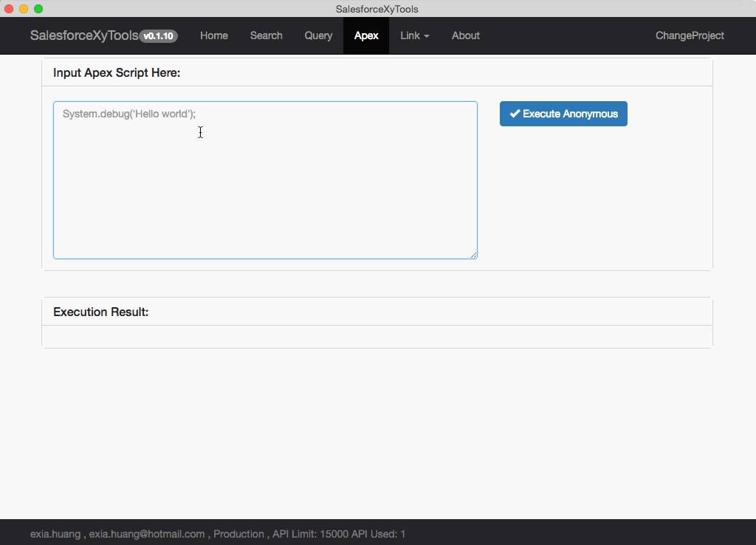Click ChangeProject in the navbar
The height and width of the screenshot is (545, 756).
[x=690, y=35]
